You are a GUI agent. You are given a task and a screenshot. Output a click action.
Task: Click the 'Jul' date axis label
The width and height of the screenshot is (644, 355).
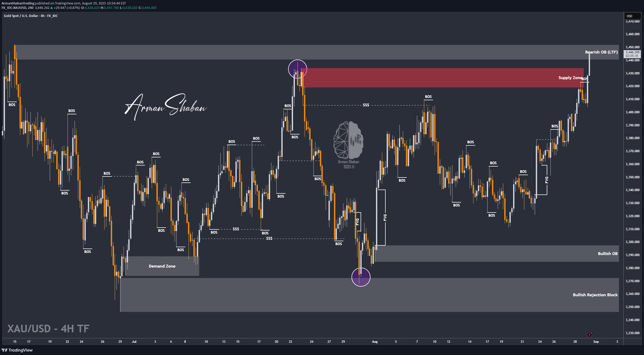[x=134, y=341]
